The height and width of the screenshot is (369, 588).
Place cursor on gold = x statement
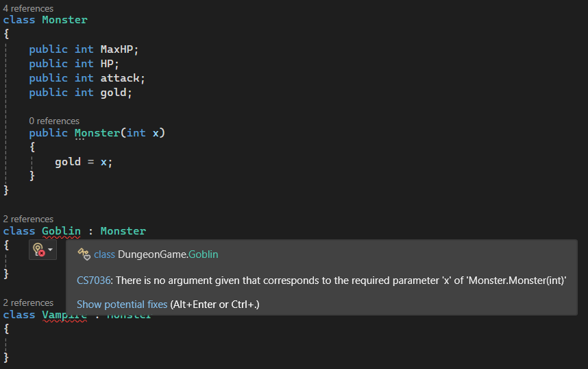83,162
